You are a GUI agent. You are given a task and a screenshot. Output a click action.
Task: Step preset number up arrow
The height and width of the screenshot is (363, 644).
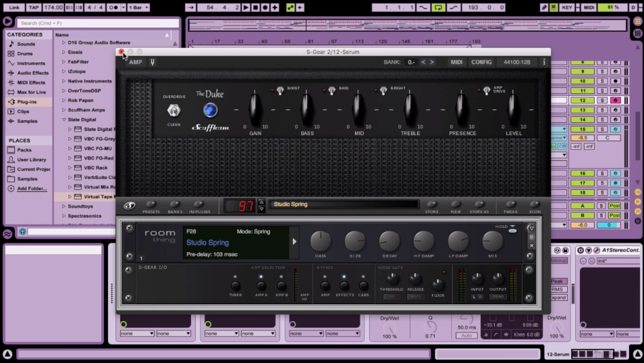point(261,202)
